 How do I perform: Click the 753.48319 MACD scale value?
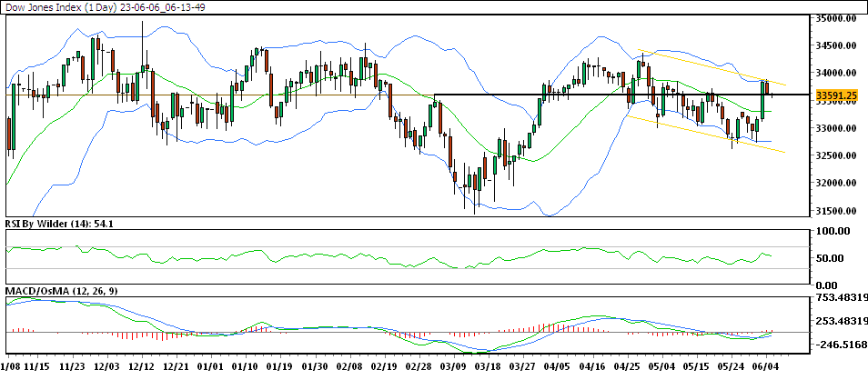[x=842, y=298]
